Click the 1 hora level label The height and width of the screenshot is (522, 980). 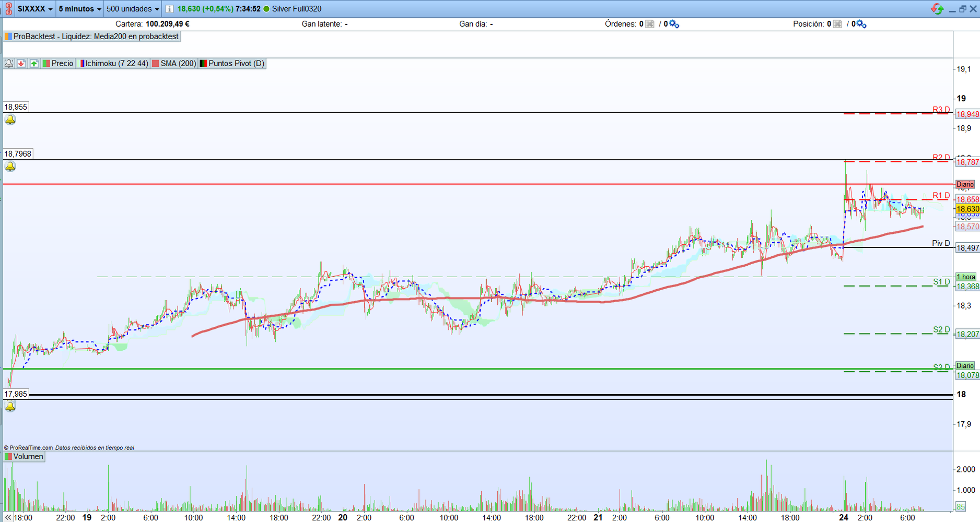pos(966,277)
